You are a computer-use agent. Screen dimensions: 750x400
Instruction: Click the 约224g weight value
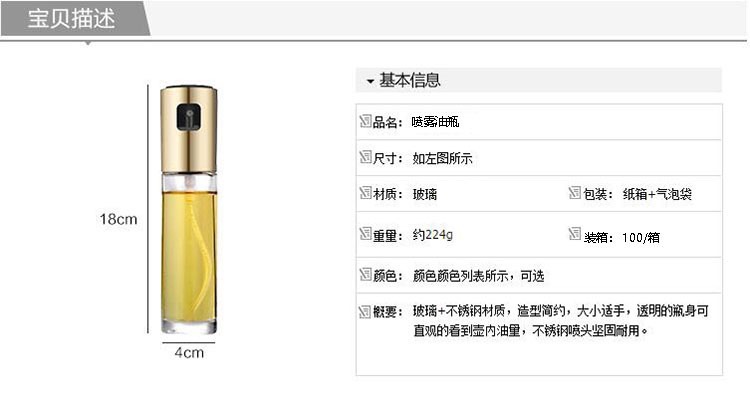pos(432,235)
